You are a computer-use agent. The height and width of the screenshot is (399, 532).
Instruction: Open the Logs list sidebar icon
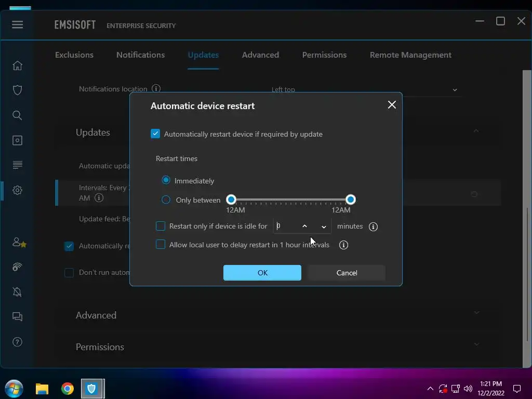tap(17, 165)
